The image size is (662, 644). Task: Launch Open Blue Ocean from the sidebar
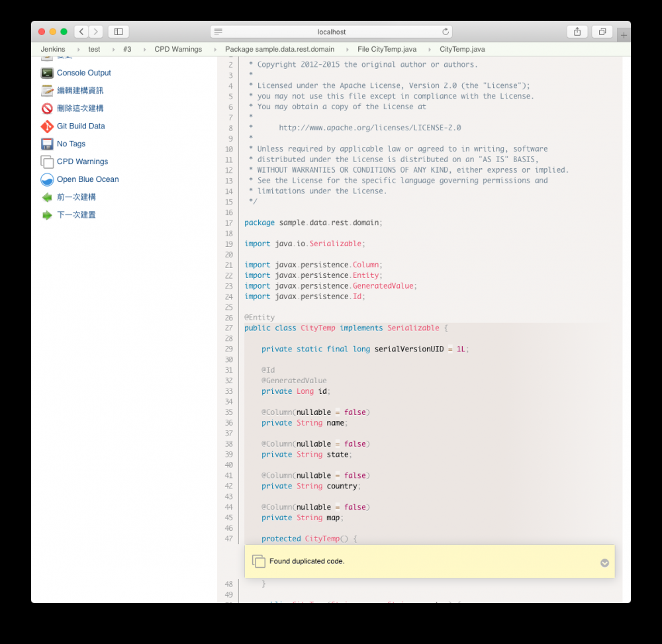coord(47,179)
